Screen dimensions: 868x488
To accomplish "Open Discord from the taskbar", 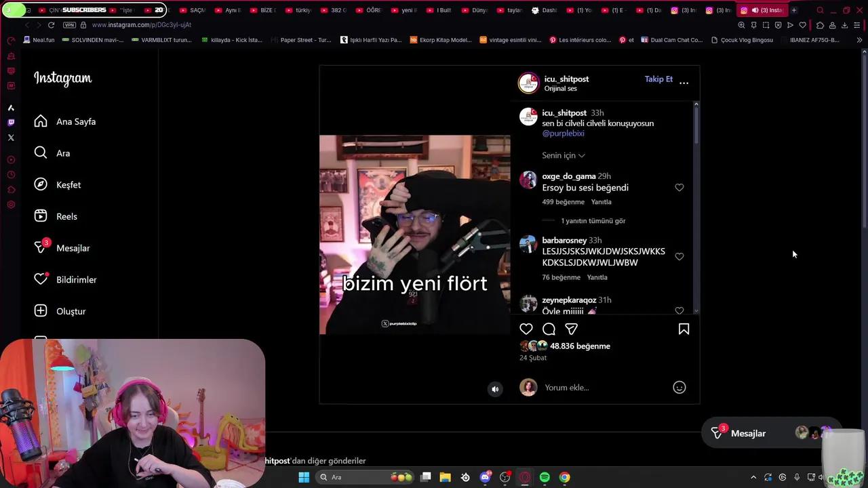I will click(x=485, y=477).
